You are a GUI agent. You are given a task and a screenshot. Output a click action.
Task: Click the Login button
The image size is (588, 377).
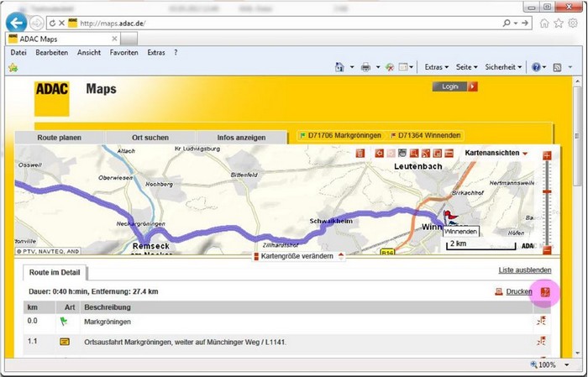click(455, 86)
